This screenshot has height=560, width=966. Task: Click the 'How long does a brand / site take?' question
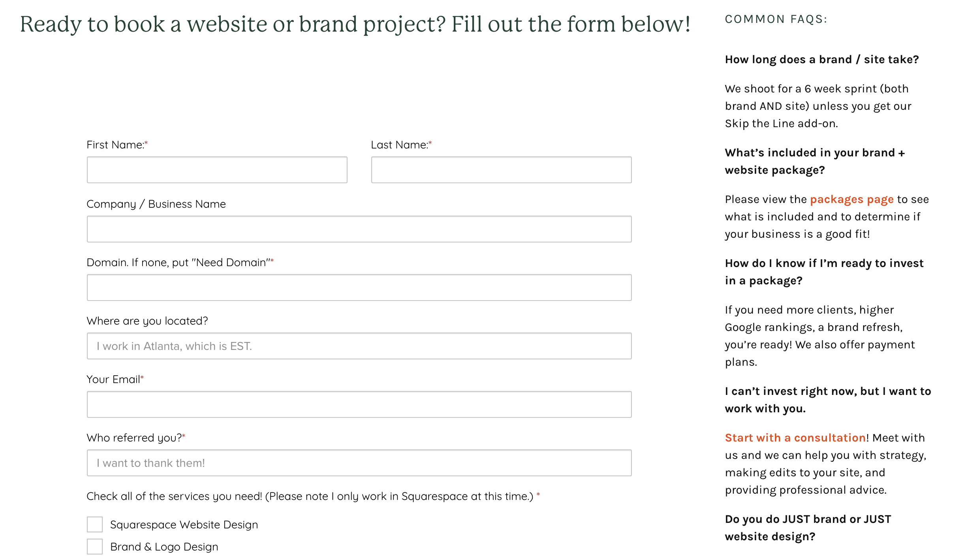pyautogui.click(x=821, y=59)
